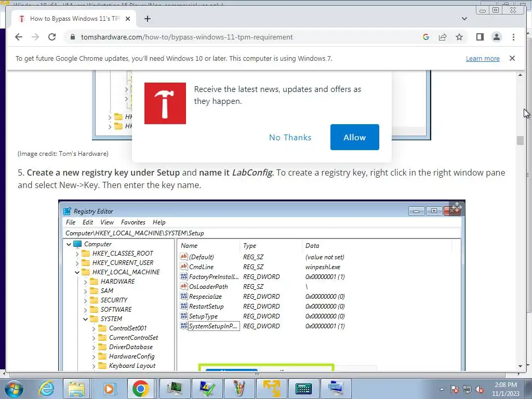532x399 pixels.
Task: Decline notifications with No Thanks
Action: click(290, 137)
